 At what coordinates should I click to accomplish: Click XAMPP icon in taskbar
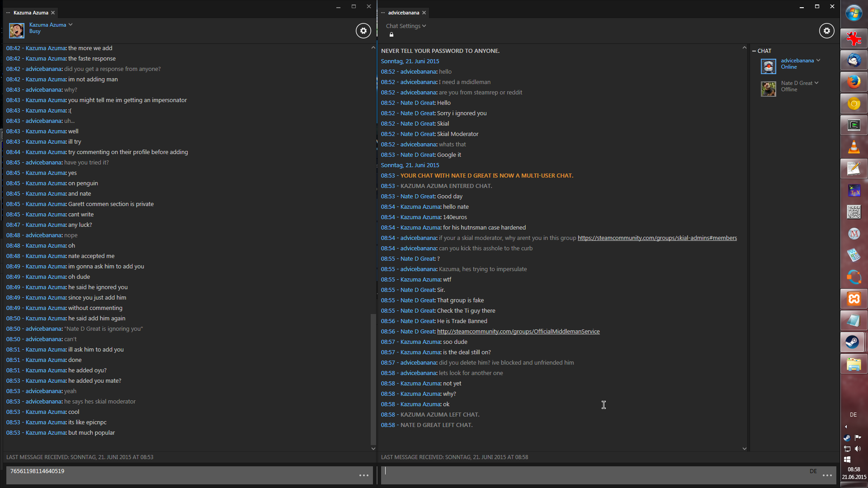[x=854, y=299]
